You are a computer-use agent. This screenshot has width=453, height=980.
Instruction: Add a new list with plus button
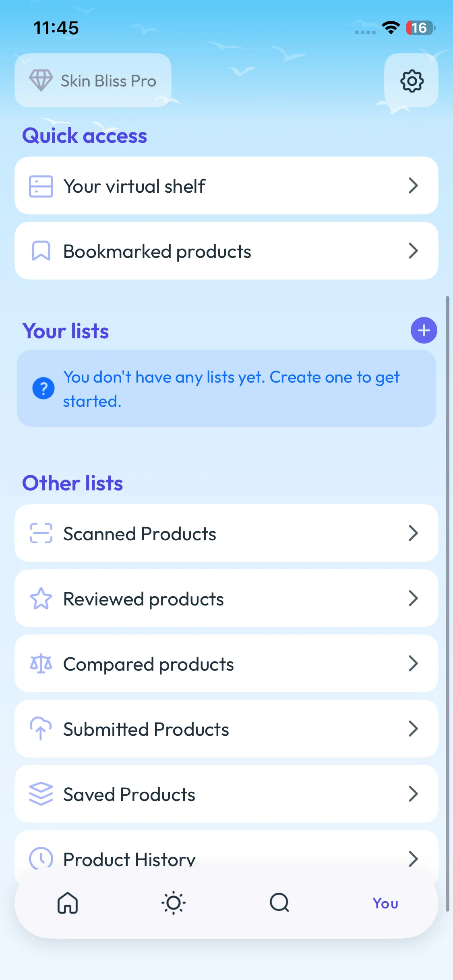tap(424, 331)
